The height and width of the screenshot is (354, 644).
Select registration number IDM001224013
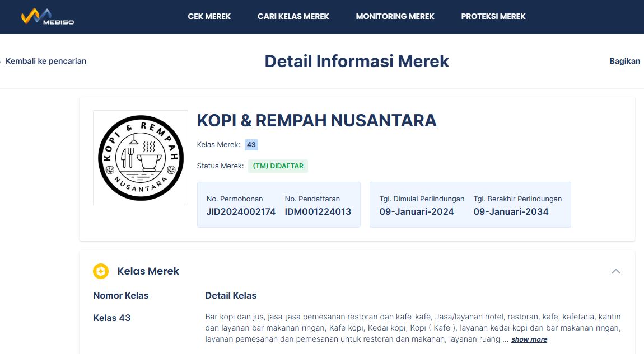coord(318,211)
